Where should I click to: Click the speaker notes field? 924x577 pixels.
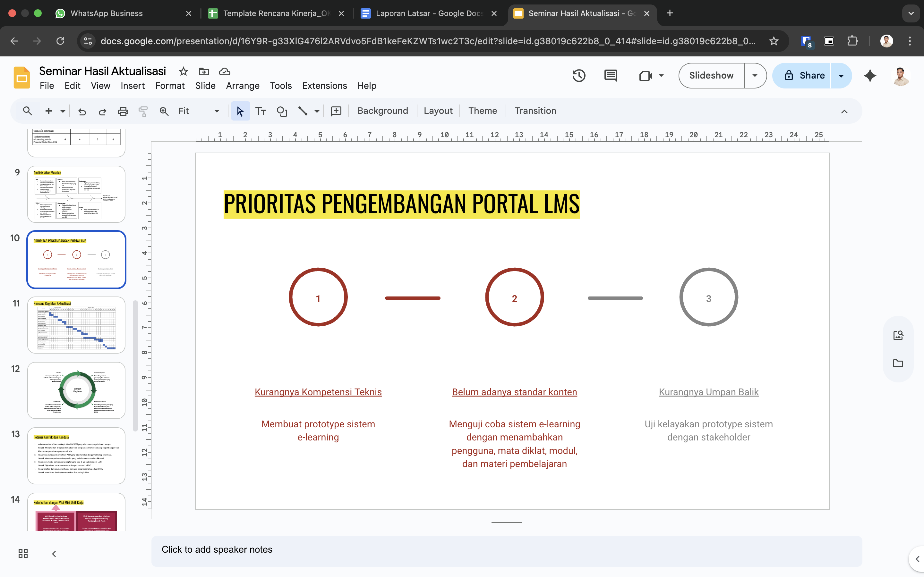506,549
